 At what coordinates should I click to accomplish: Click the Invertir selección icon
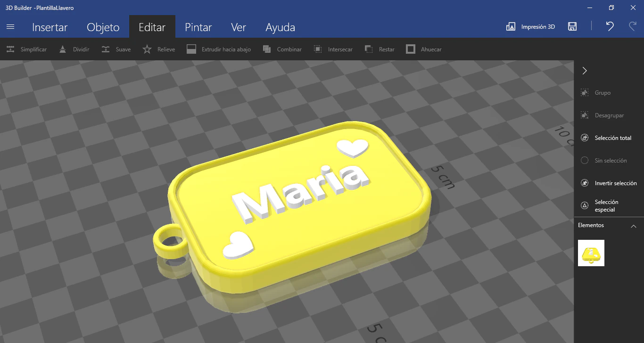585,183
